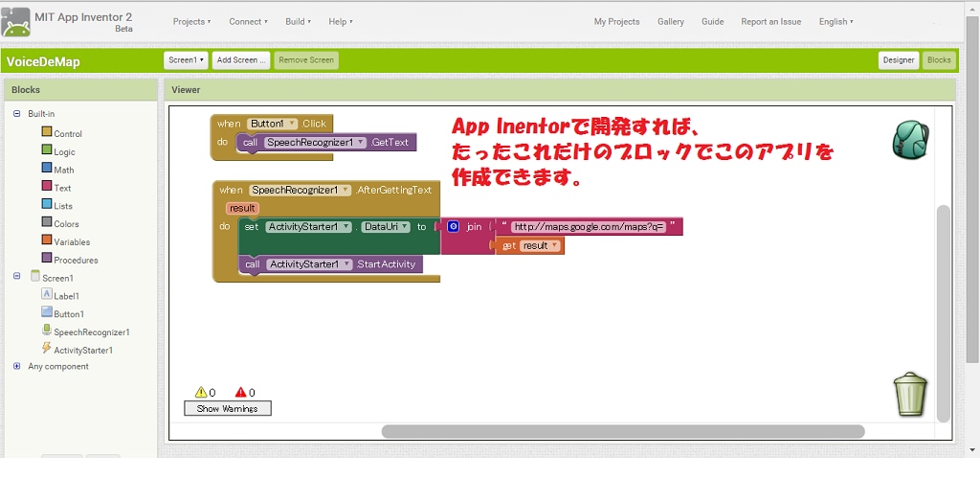
Task: Click the Show Warnings button
Action: [228, 408]
